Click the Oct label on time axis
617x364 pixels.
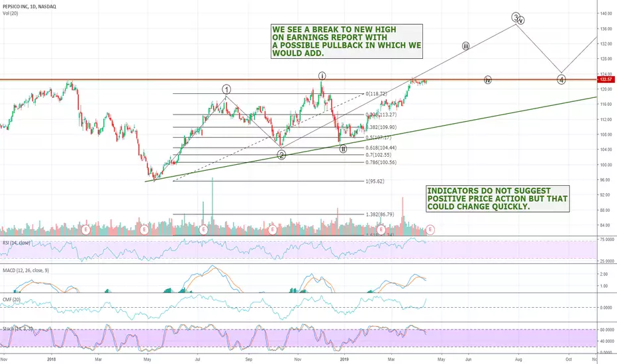(x=569, y=359)
